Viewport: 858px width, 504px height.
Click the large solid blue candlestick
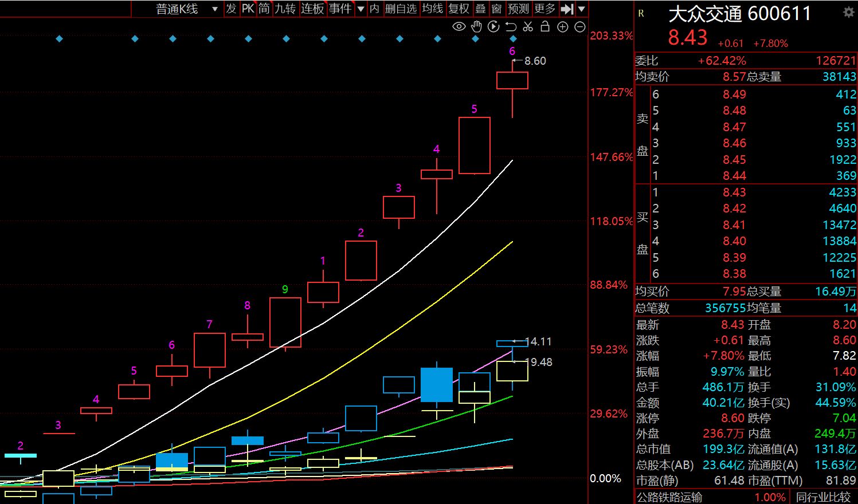[437, 384]
